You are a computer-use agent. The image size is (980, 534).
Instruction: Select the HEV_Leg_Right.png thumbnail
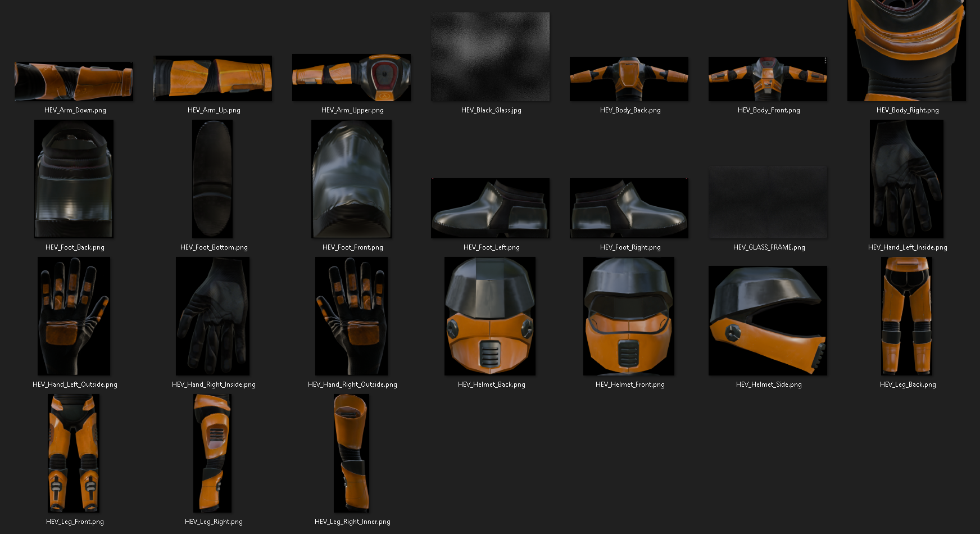pos(213,453)
